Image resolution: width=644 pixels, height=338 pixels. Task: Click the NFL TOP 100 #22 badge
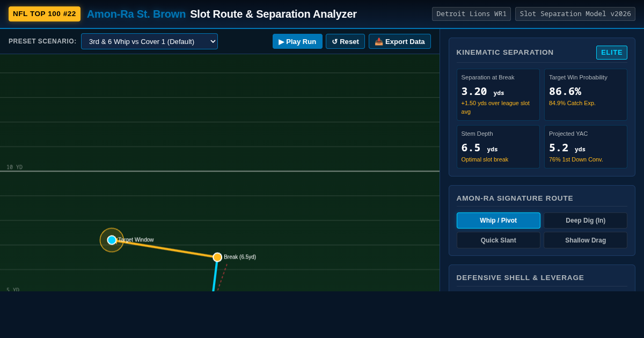pos(45,14)
